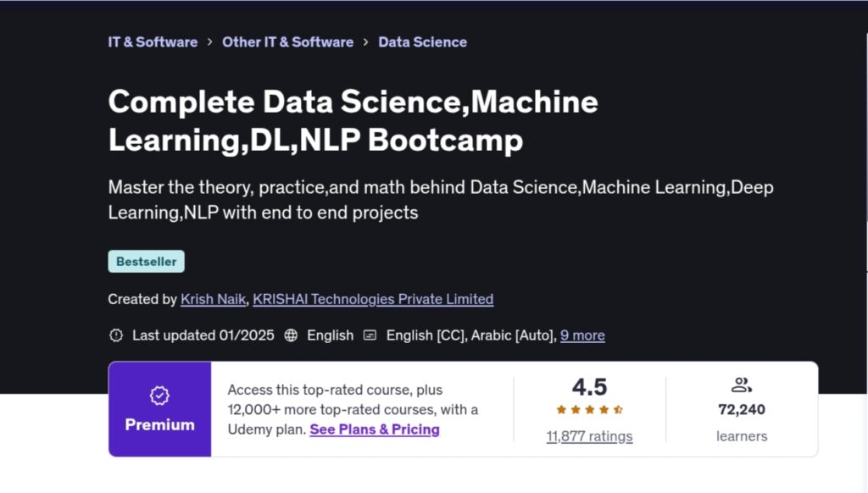Click the last updated alert icon
Image resolution: width=868 pixels, height=493 pixels.
(116, 335)
